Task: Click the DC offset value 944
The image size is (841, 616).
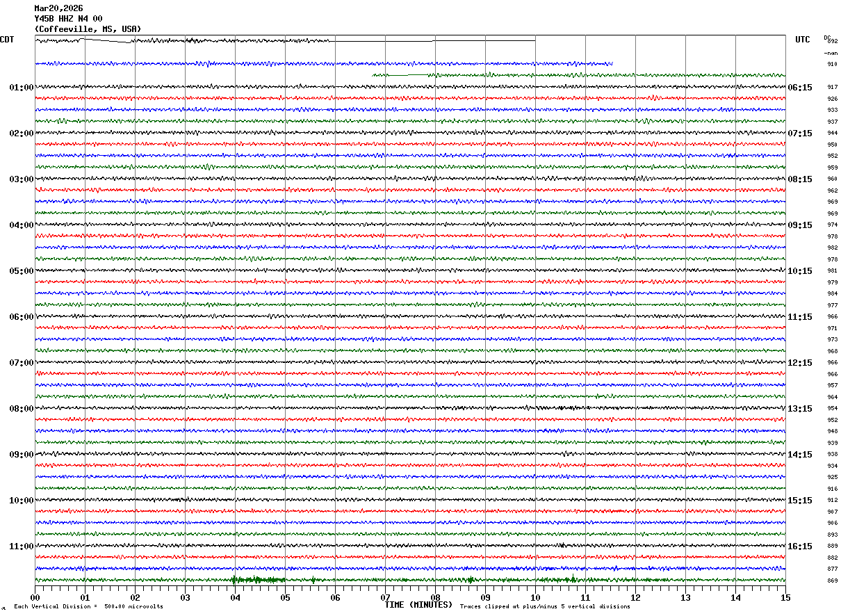Action: [832, 133]
